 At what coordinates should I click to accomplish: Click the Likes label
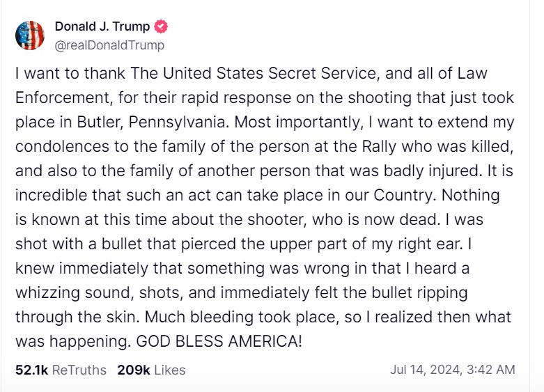pyautogui.click(x=170, y=370)
